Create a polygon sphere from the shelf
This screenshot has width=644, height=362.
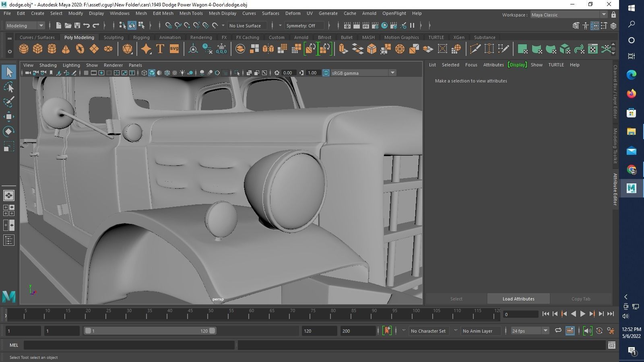point(24,49)
